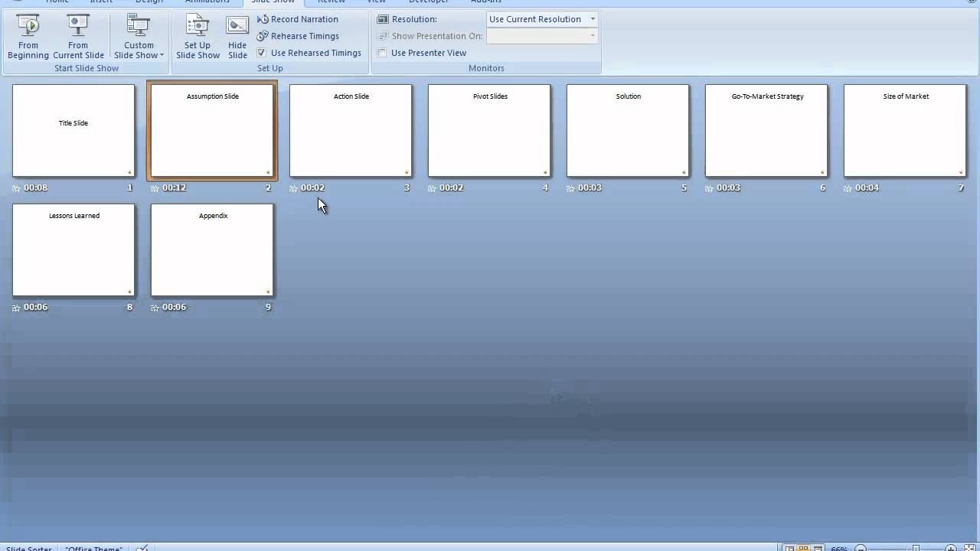Enable Use Presenter View checkbox

(x=382, y=53)
